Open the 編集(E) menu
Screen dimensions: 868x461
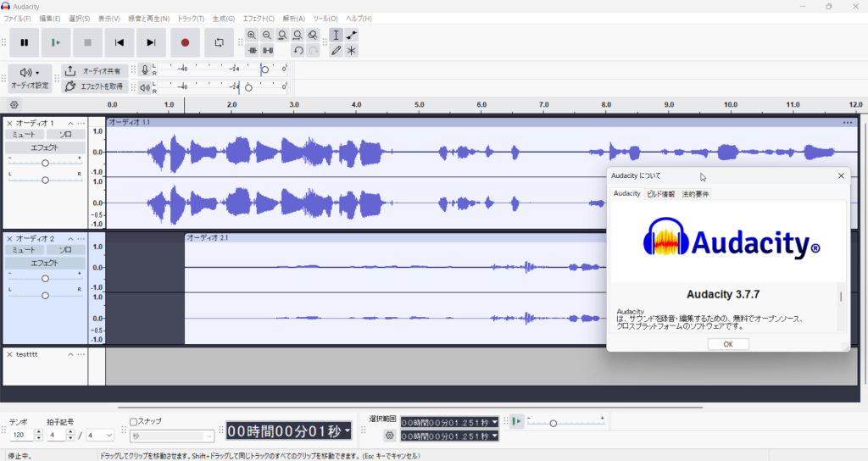[49, 19]
